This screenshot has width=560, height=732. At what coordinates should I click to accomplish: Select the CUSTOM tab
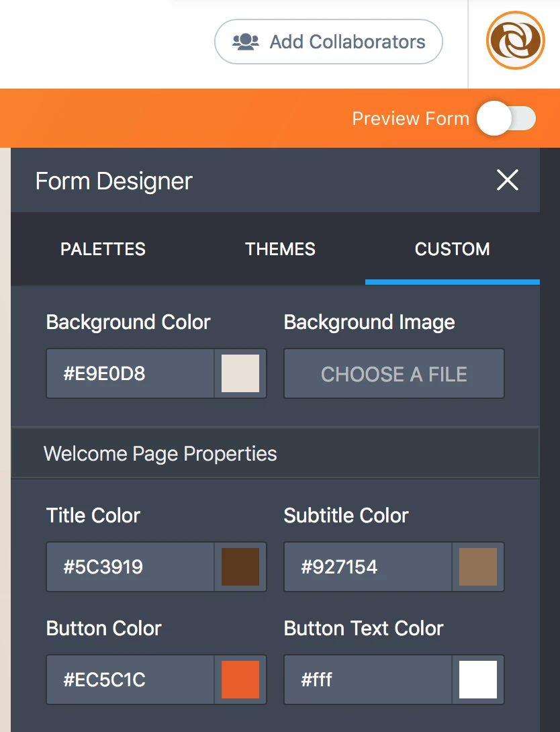coord(452,249)
